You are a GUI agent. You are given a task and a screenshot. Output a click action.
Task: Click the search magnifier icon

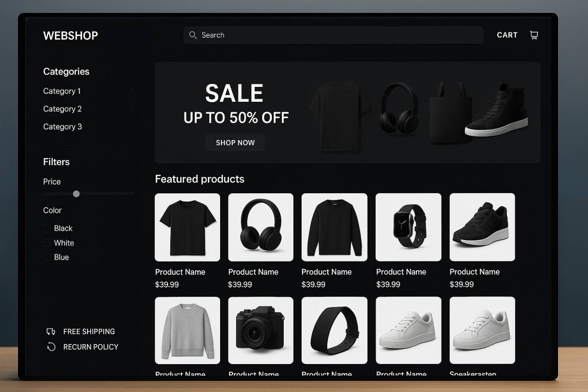pos(193,35)
